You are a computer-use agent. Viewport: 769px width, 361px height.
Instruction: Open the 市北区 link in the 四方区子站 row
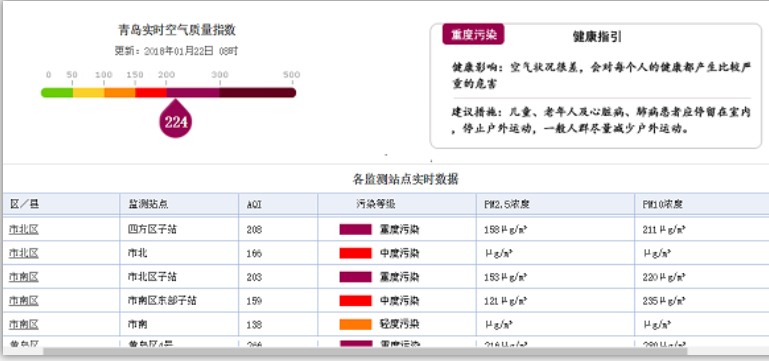[24, 229]
